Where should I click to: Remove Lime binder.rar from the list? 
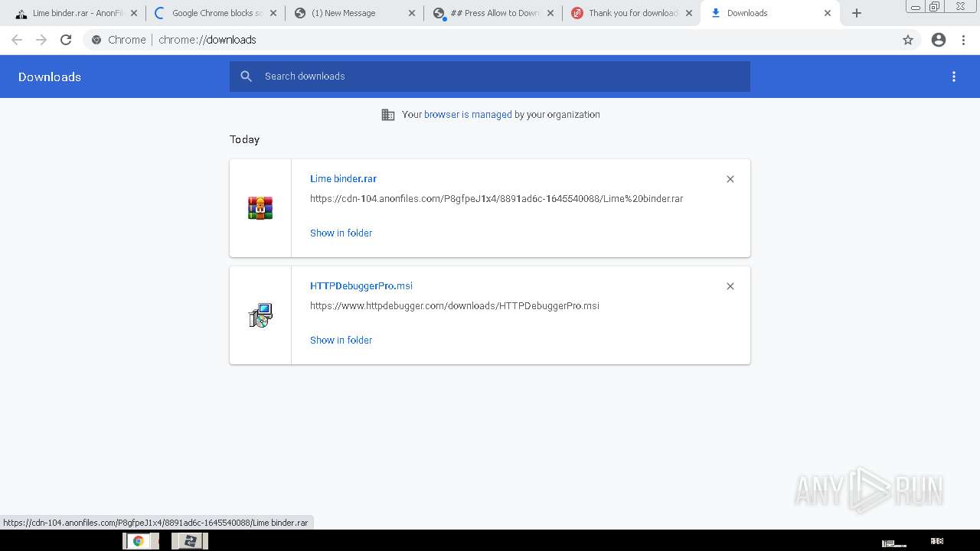(x=730, y=179)
